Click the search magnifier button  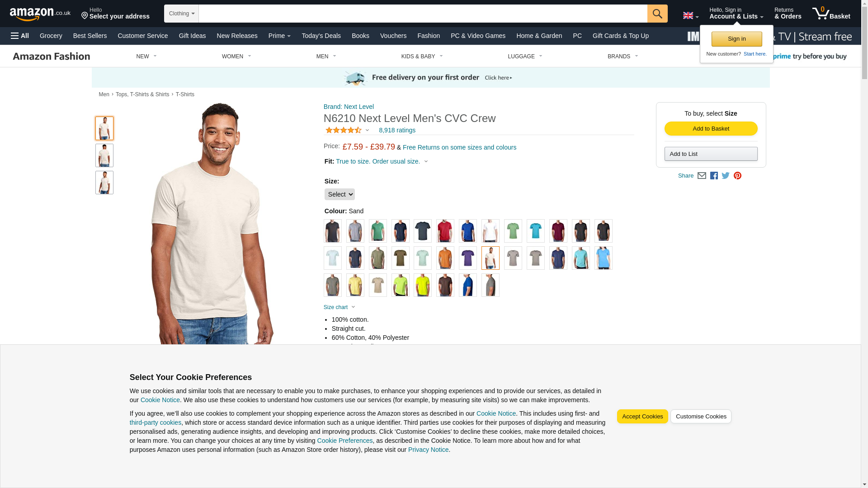pyautogui.click(x=657, y=14)
